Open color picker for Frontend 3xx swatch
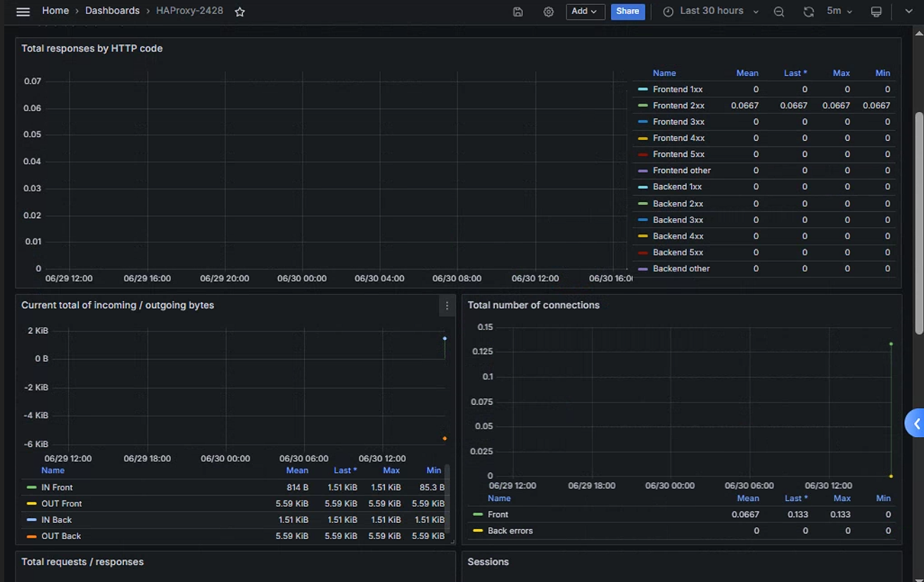The width and height of the screenshot is (924, 582). (x=643, y=122)
